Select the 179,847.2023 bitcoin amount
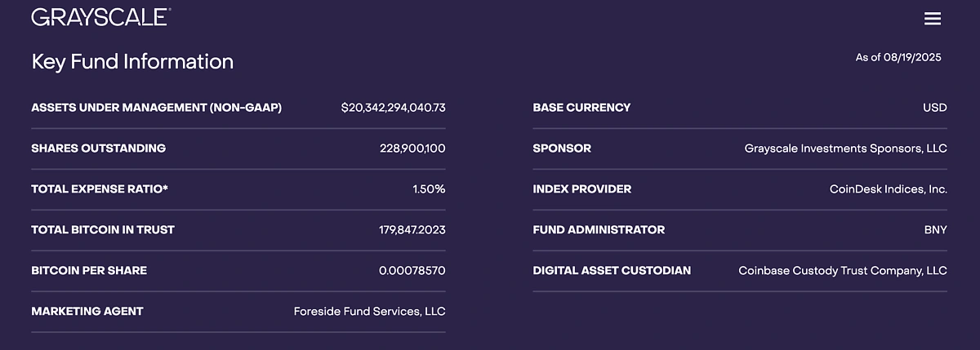 click(412, 230)
